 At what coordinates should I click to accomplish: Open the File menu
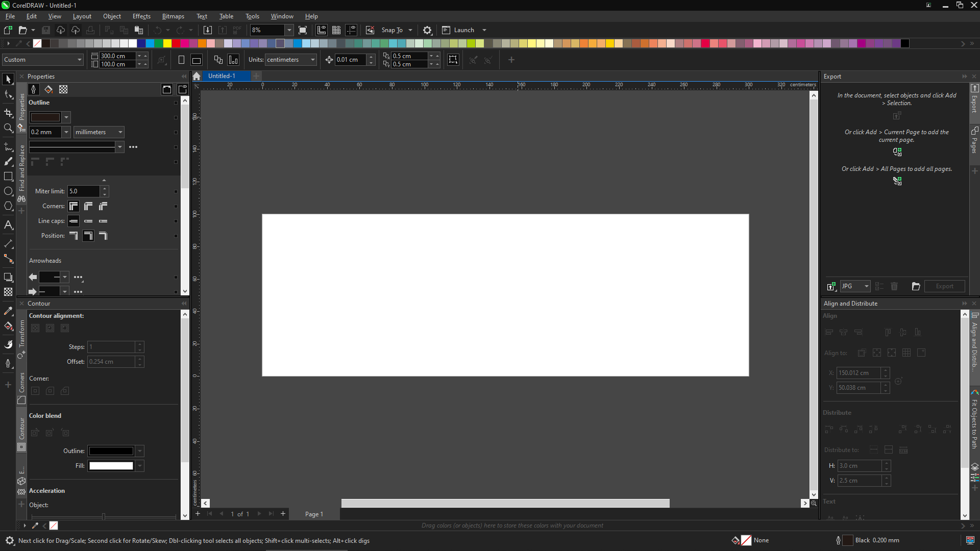tap(10, 16)
